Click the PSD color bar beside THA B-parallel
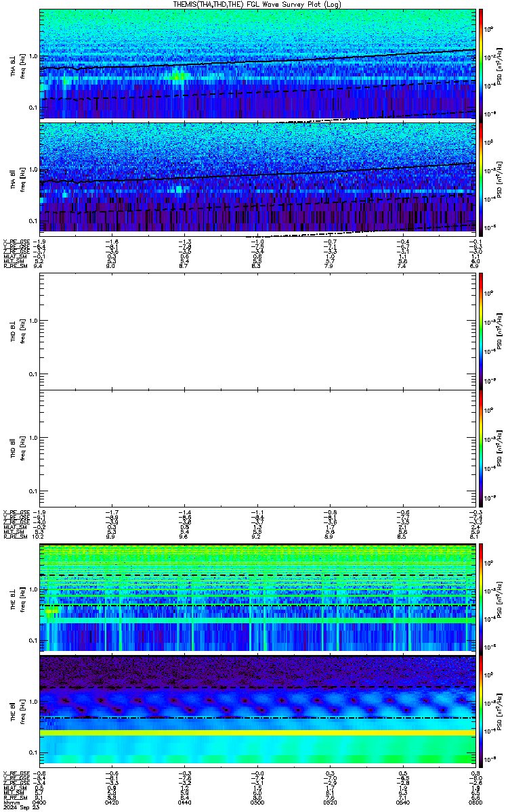 point(482,177)
